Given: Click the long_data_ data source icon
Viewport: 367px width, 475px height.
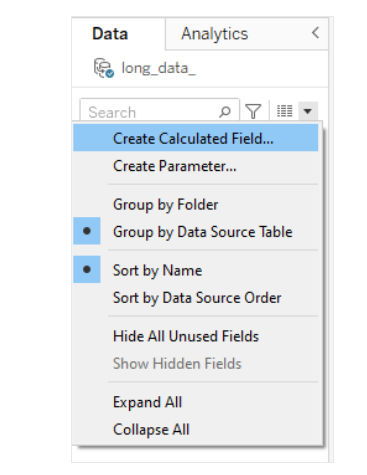Looking at the screenshot, I should [104, 68].
